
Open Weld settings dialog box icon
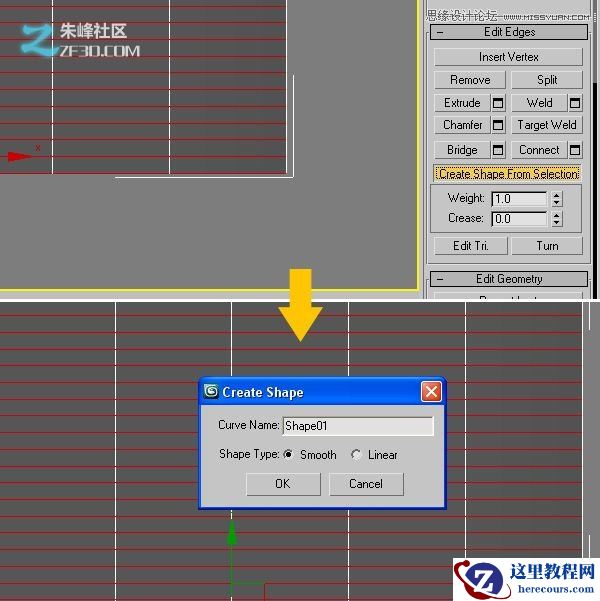coord(575,103)
